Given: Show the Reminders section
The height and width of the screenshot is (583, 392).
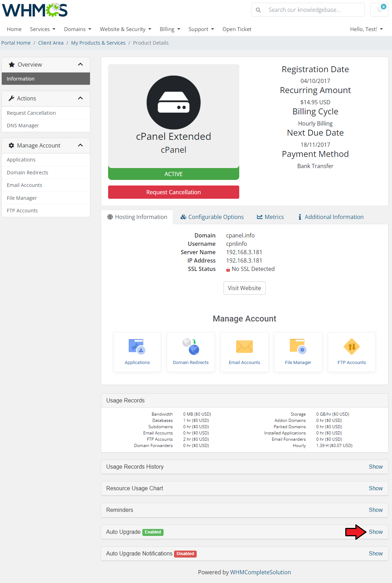Looking at the screenshot, I should coord(376,510).
